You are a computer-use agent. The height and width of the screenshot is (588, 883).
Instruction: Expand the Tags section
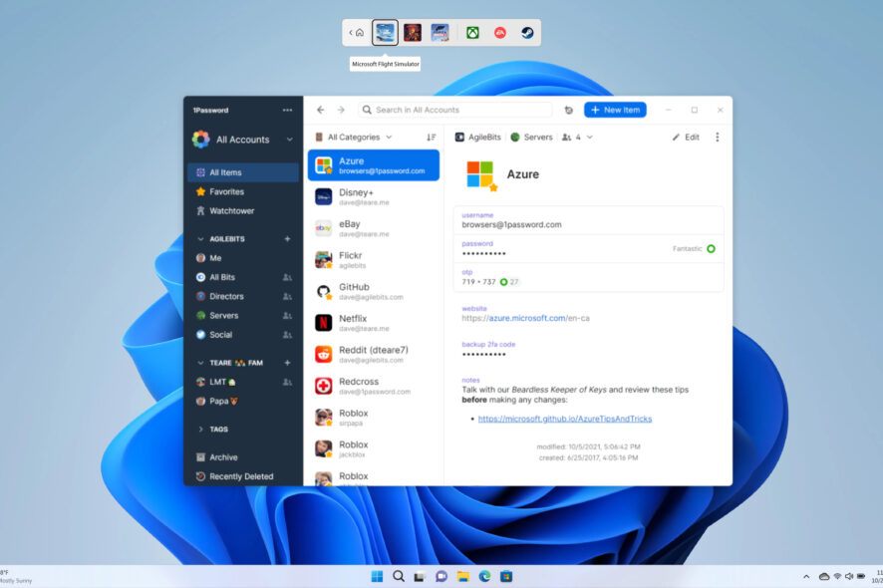pos(201,430)
